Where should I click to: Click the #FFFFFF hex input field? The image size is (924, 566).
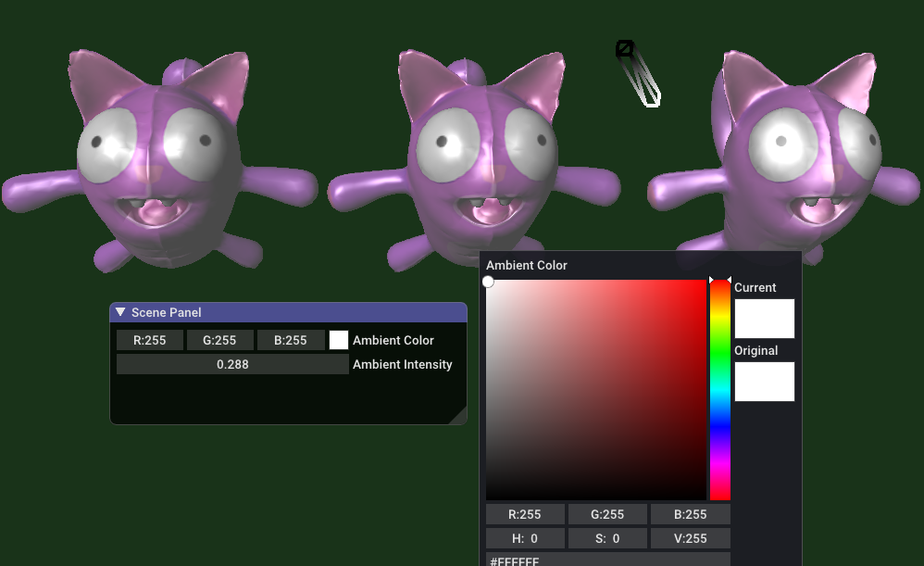(607, 560)
